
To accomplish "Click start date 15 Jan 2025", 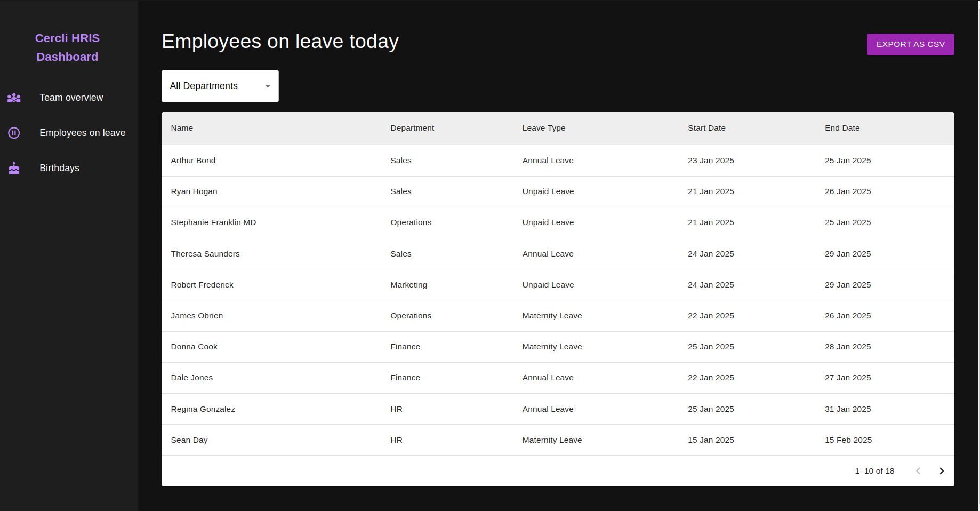I will pos(711,440).
